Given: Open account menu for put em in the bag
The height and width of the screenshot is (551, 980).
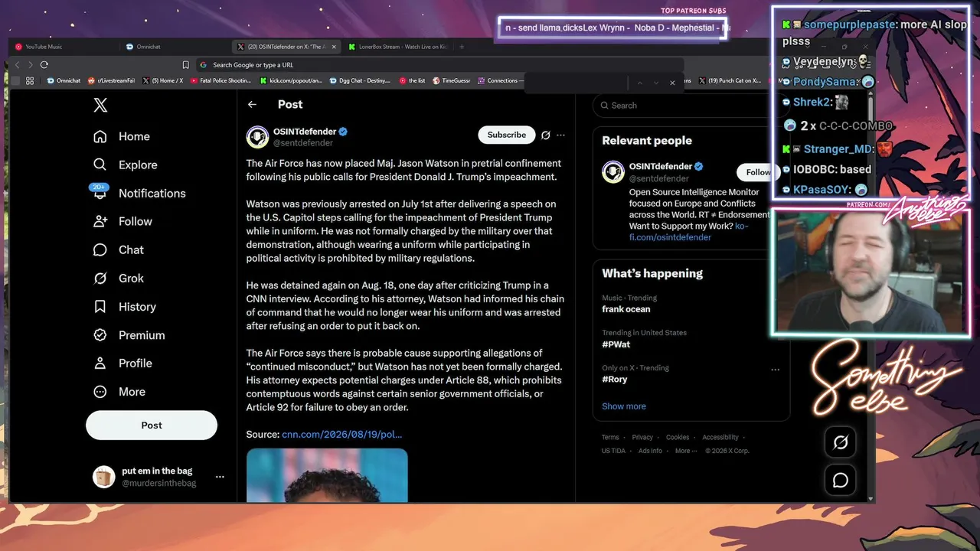Looking at the screenshot, I should [x=220, y=477].
